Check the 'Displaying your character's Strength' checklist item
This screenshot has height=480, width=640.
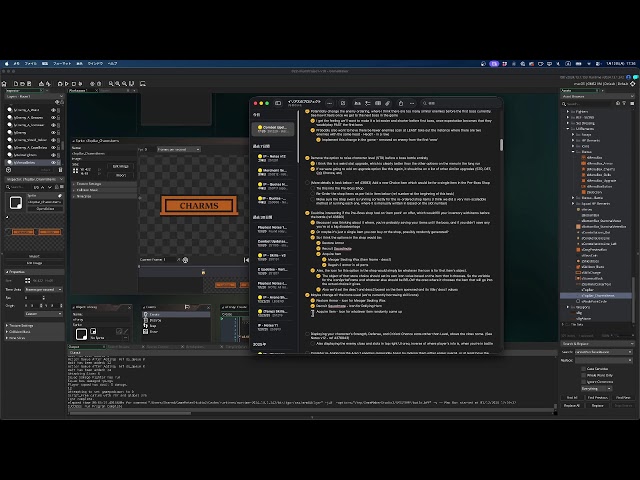pos(307,334)
